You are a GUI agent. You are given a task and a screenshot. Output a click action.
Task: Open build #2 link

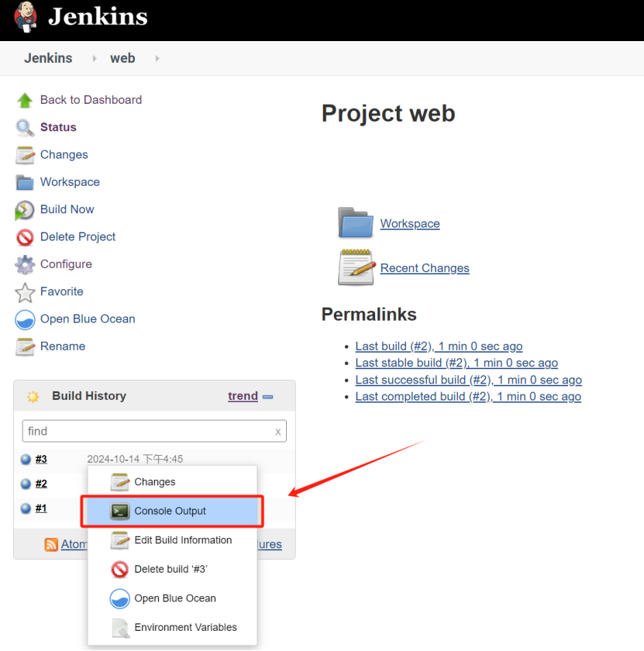tap(41, 484)
